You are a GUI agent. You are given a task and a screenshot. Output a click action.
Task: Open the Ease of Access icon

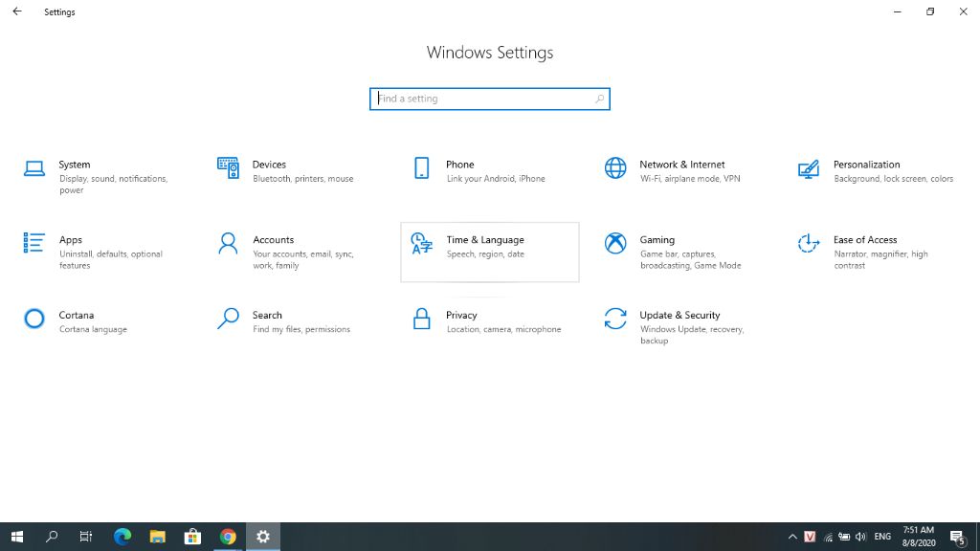point(809,243)
